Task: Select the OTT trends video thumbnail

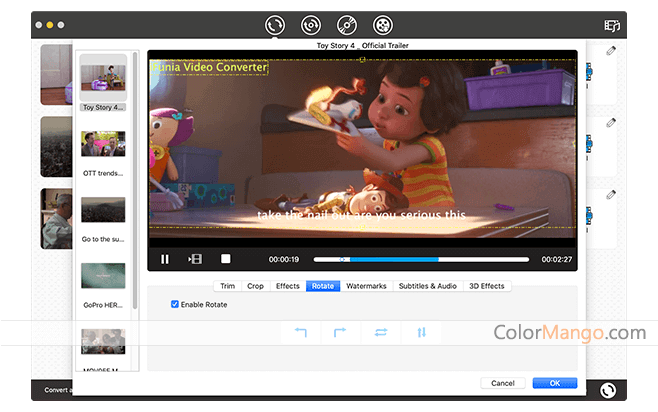Action: click(x=103, y=143)
